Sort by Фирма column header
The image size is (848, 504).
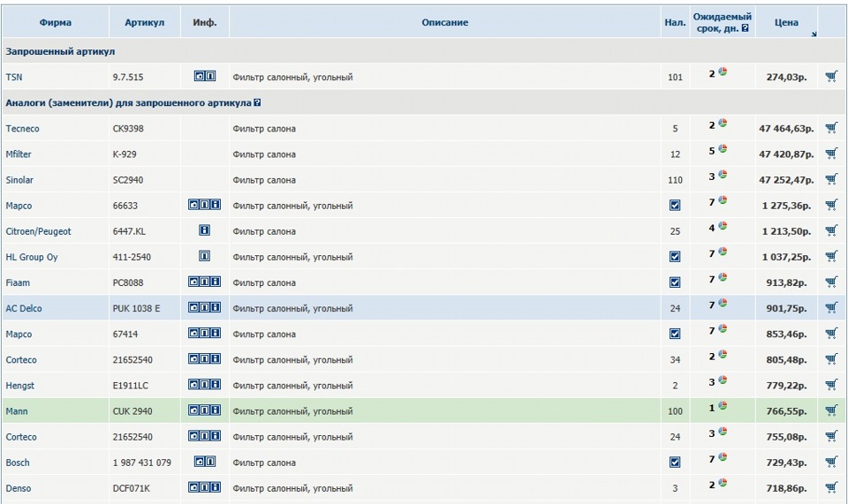point(55,22)
